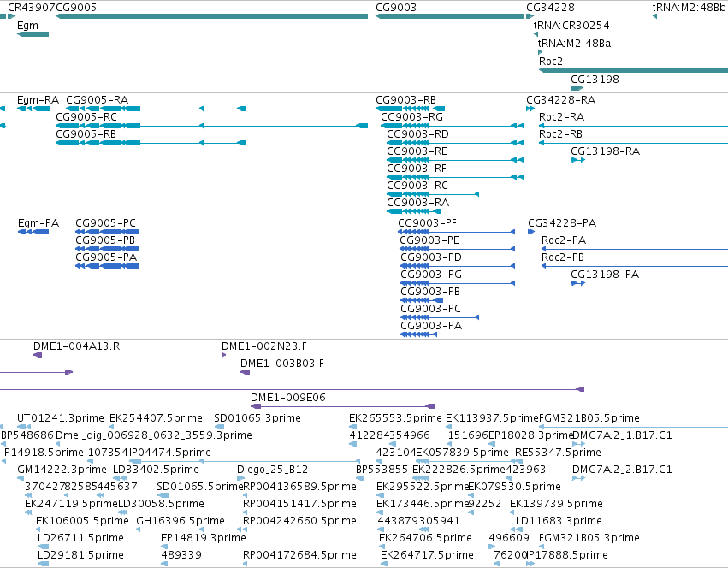728x568 pixels.
Task: Click the Egm-PA protein glyph
Action: coord(33,232)
